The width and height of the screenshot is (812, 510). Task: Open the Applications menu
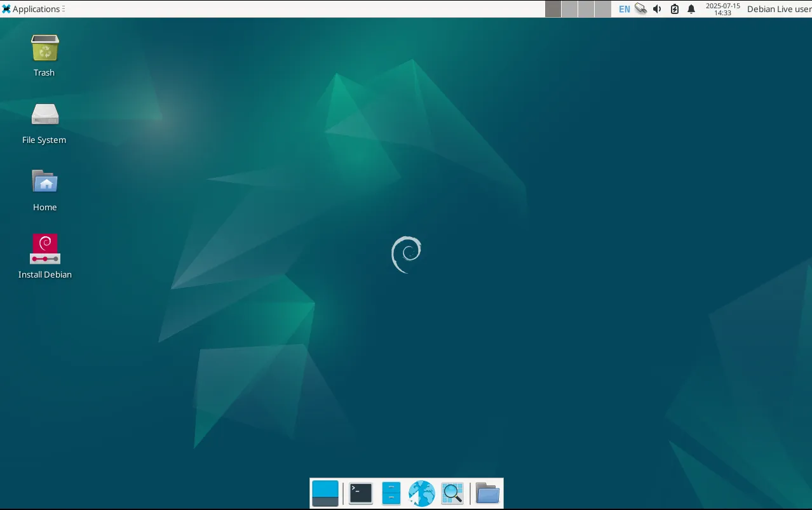coord(32,9)
